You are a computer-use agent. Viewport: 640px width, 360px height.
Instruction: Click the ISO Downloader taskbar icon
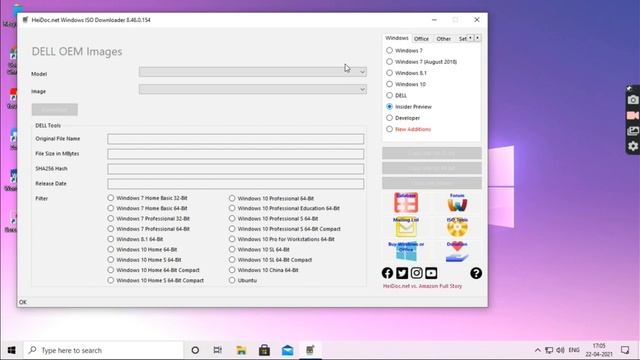(x=310, y=350)
